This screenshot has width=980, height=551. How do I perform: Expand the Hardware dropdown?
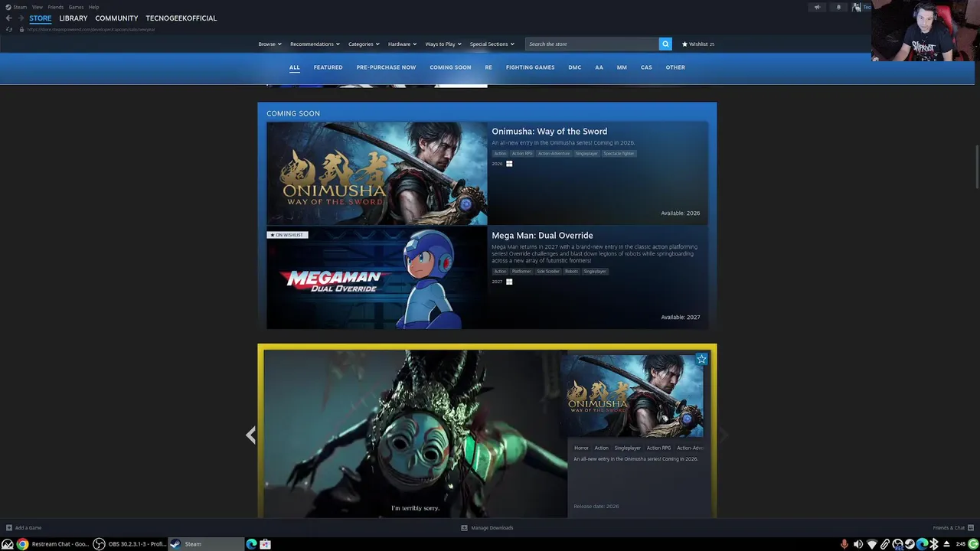coord(402,44)
